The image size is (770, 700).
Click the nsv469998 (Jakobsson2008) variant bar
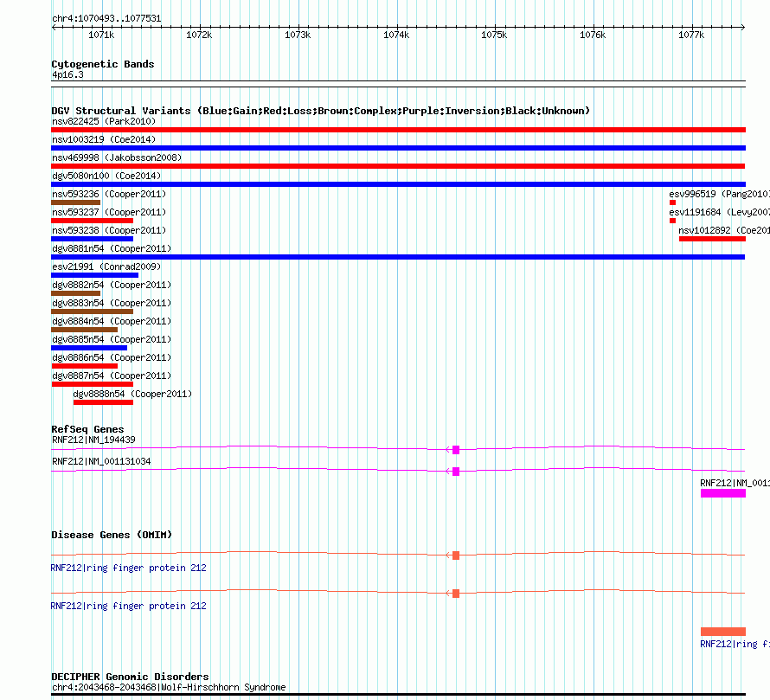[x=398, y=166]
